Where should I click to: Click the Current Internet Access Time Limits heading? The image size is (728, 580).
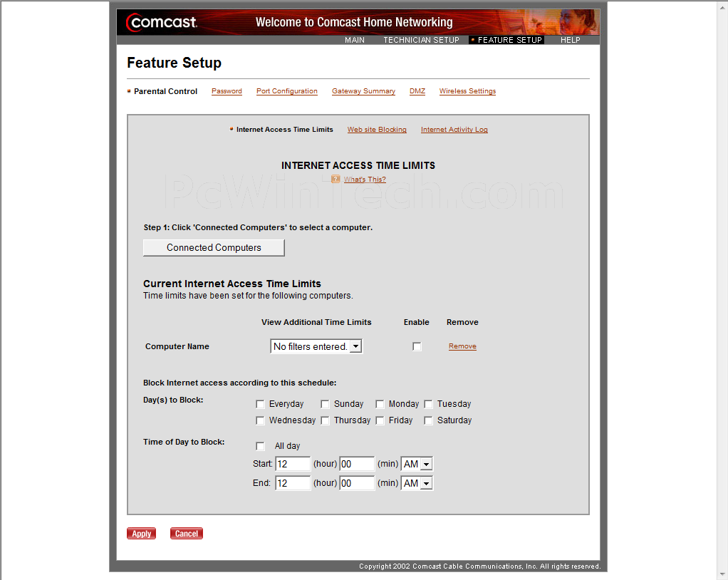coord(232,284)
